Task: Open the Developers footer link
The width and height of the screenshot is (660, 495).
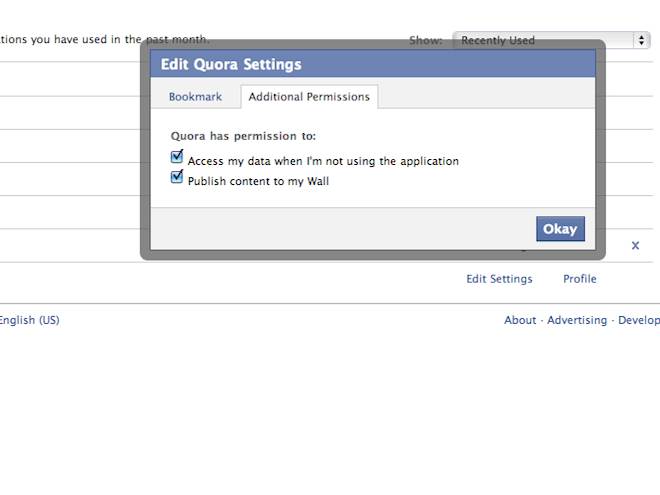Action: coord(639,320)
